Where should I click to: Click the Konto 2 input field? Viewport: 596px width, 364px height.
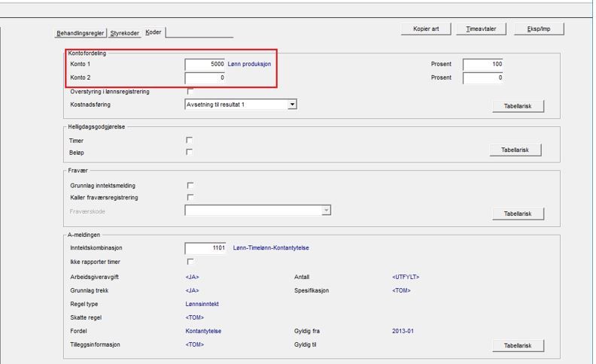(x=205, y=78)
